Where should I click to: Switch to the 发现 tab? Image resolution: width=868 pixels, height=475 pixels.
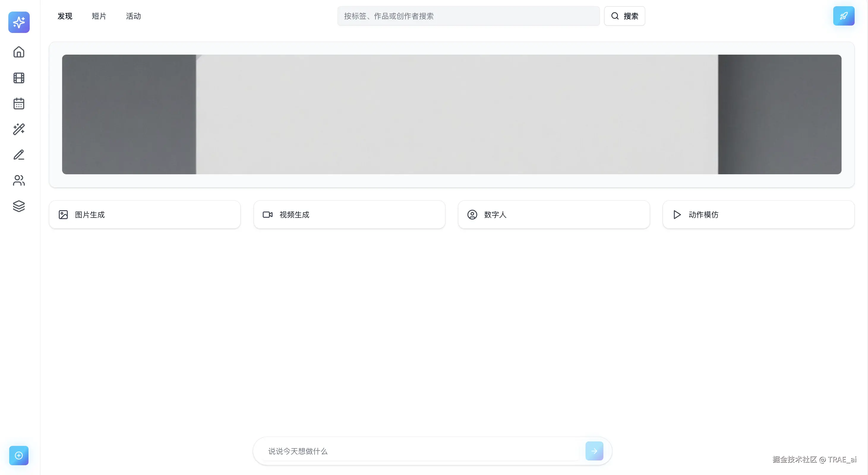pos(65,16)
